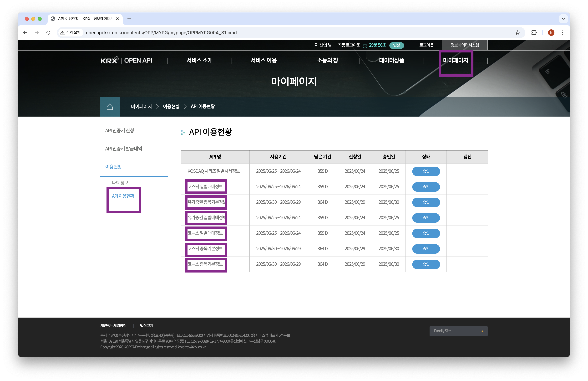
Task: Click 승인 button for 코넥스 종목기본정보
Action: point(426,264)
